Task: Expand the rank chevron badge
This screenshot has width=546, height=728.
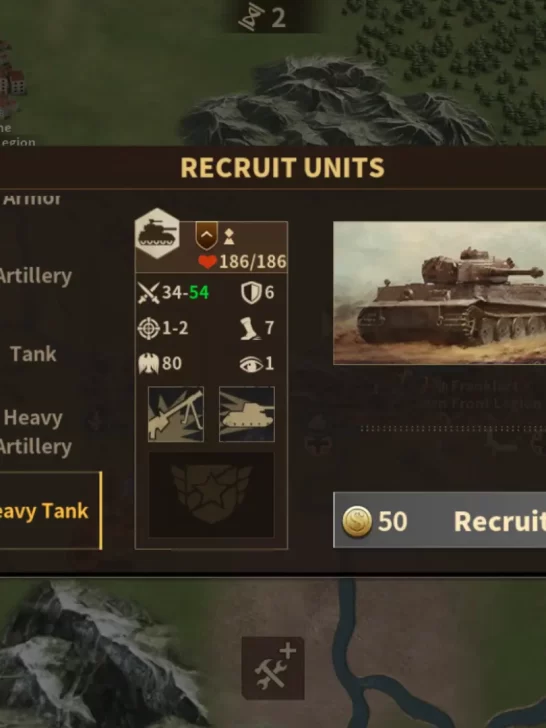Action: (x=207, y=235)
